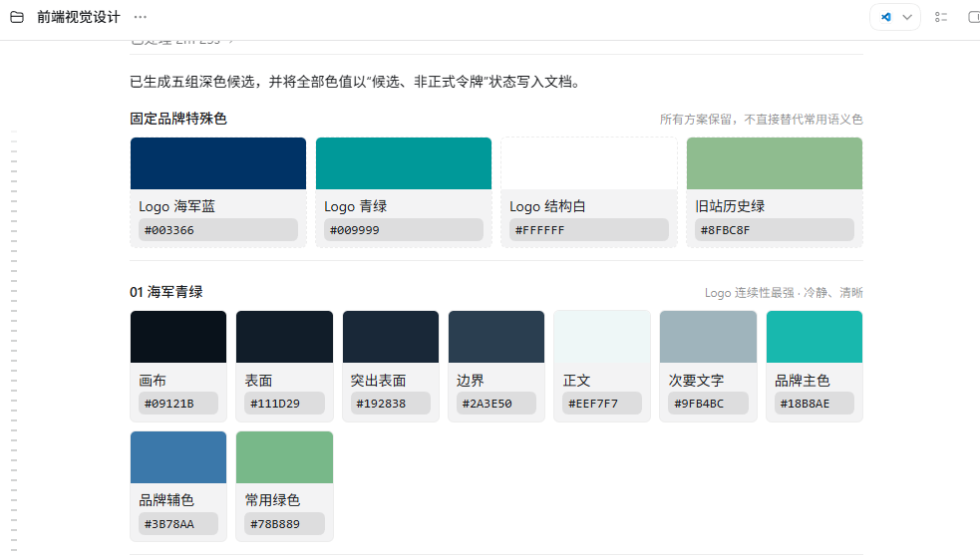Click the #18B8AE hex code field
Screen dimensions: 980x557
[x=815, y=404]
